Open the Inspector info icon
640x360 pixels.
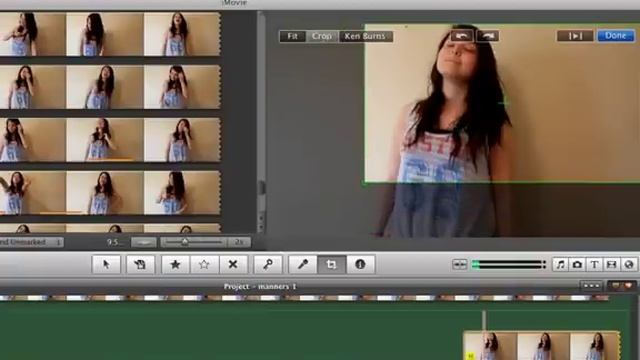point(360,264)
